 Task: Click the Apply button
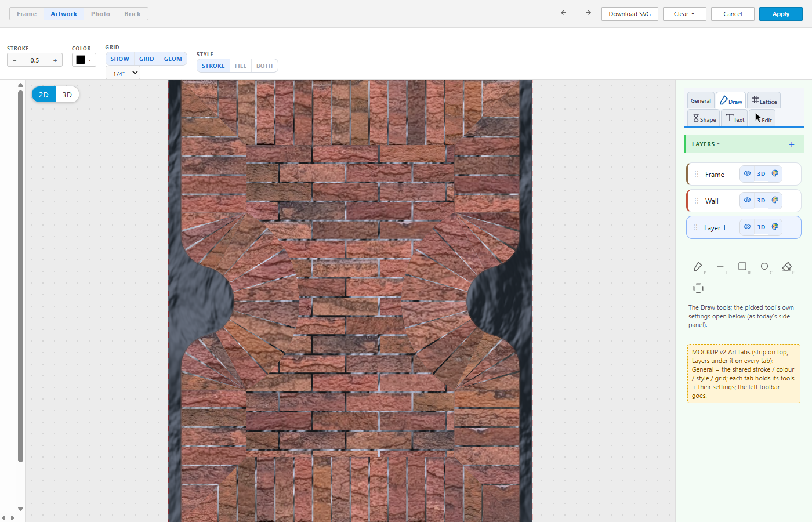pos(781,14)
